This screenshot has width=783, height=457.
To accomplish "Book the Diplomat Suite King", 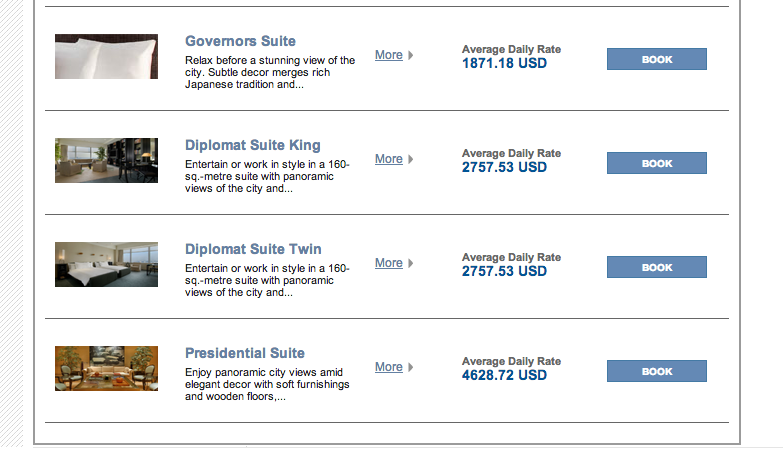I will pos(657,163).
